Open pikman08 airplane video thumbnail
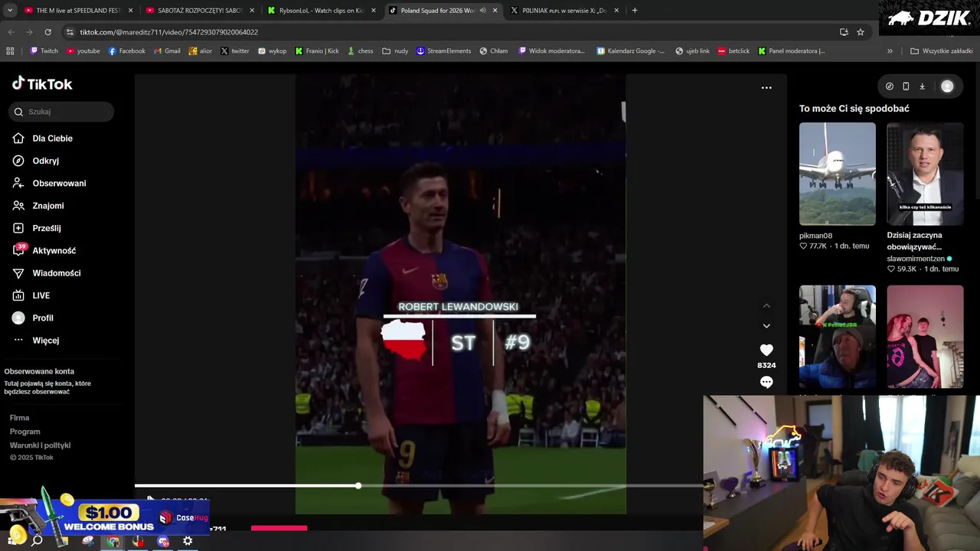980x551 pixels. (x=837, y=174)
